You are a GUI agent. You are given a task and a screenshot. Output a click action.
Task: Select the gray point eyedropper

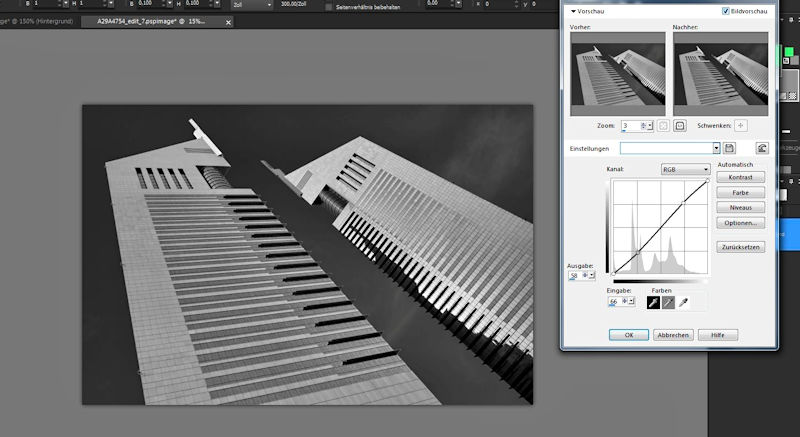pyautogui.click(x=668, y=303)
